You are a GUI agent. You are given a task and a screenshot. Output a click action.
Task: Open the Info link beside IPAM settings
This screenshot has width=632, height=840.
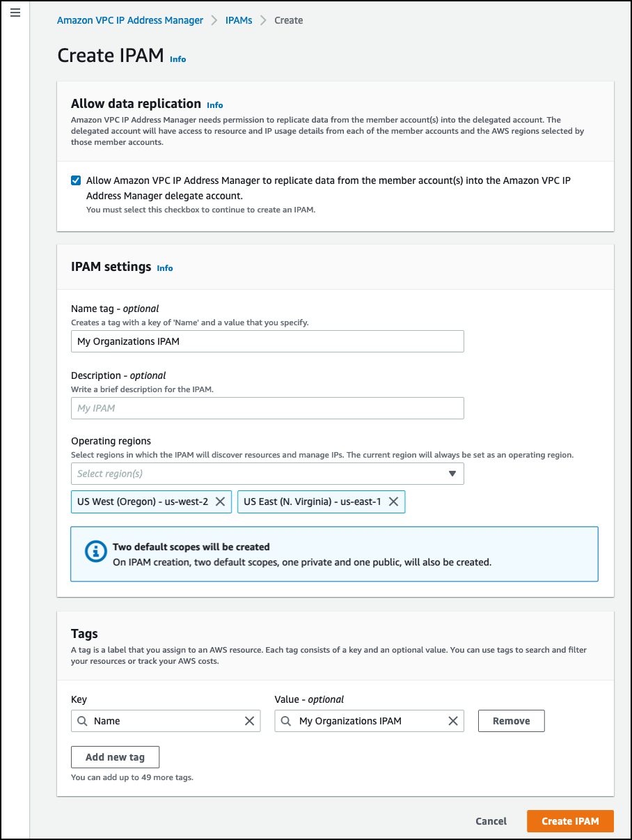coord(165,267)
